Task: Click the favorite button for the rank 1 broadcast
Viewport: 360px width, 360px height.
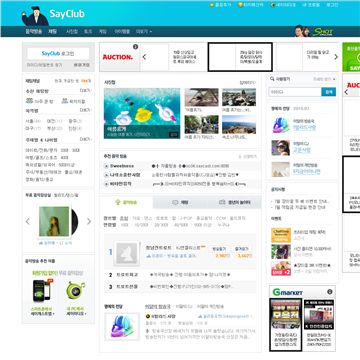Action: point(242,249)
